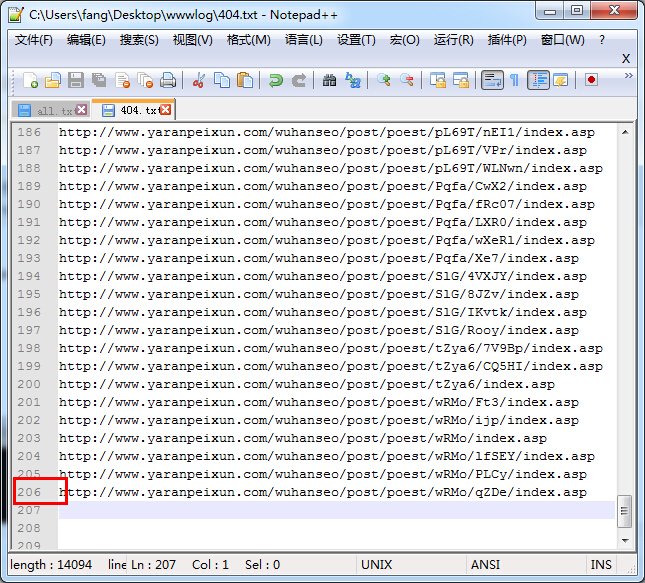The height and width of the screenshot is (583, 645).
Task: Click URL ending qZDe/index.asp
Action: point(323,492)
